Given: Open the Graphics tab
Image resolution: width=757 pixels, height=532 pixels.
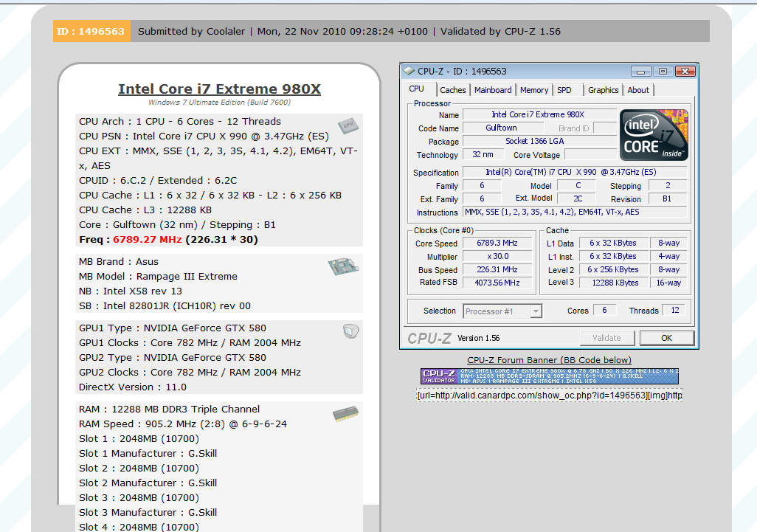Looking at the screenshot, I should (603, 90).
